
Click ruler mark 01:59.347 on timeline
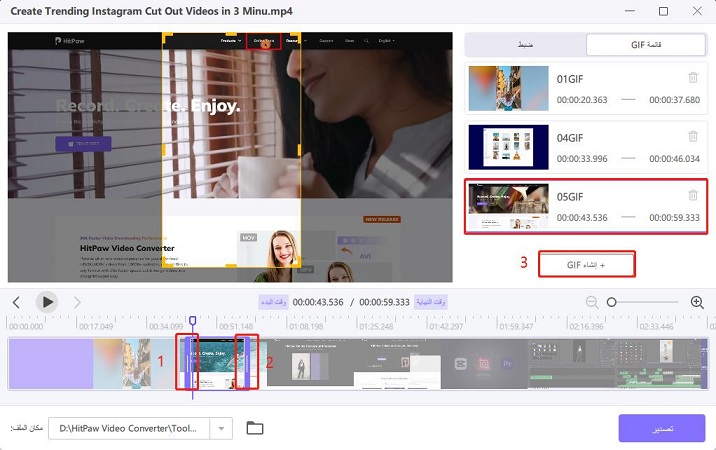click(516, 327)
